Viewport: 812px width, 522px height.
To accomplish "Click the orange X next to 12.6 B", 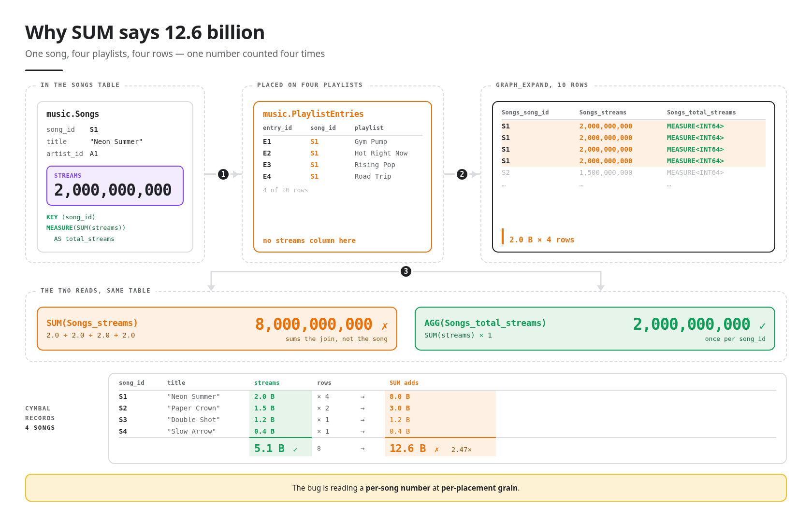I will coord(436,450).
